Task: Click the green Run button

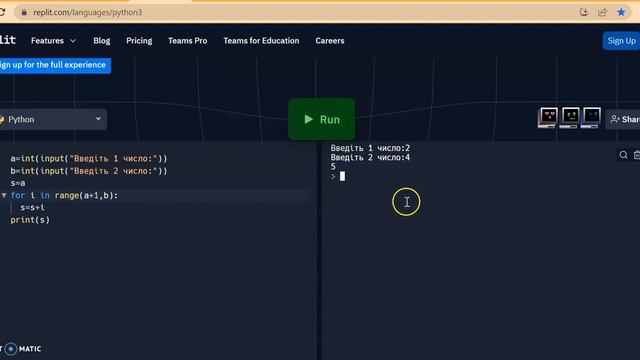Action: click(322, 119)
